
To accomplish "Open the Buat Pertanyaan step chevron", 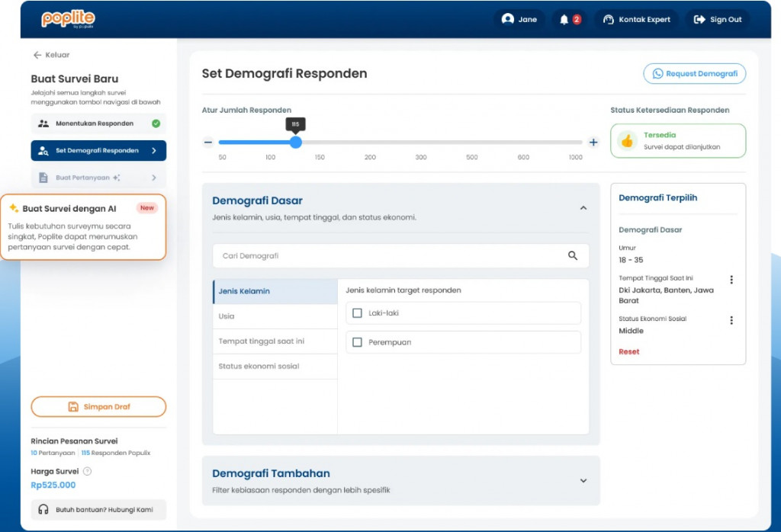I will pos(154,178).
